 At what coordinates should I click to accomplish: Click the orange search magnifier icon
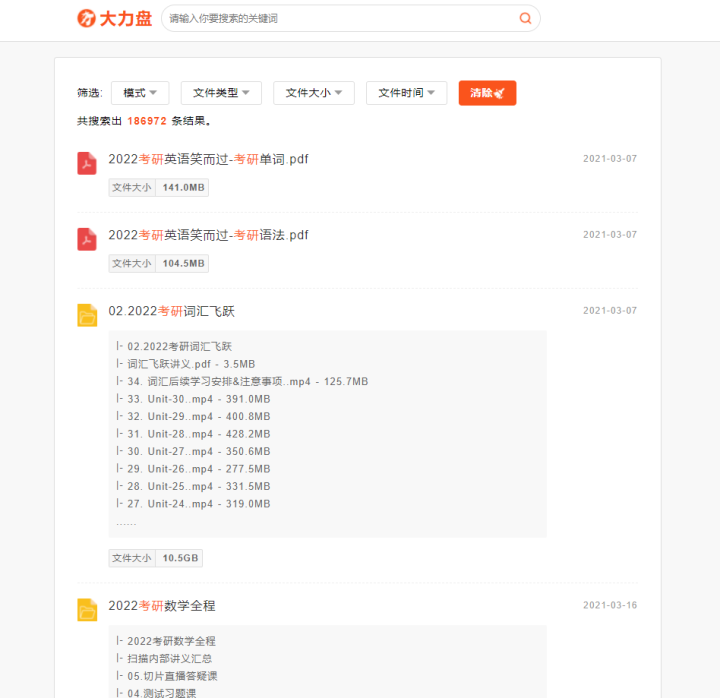525,18
